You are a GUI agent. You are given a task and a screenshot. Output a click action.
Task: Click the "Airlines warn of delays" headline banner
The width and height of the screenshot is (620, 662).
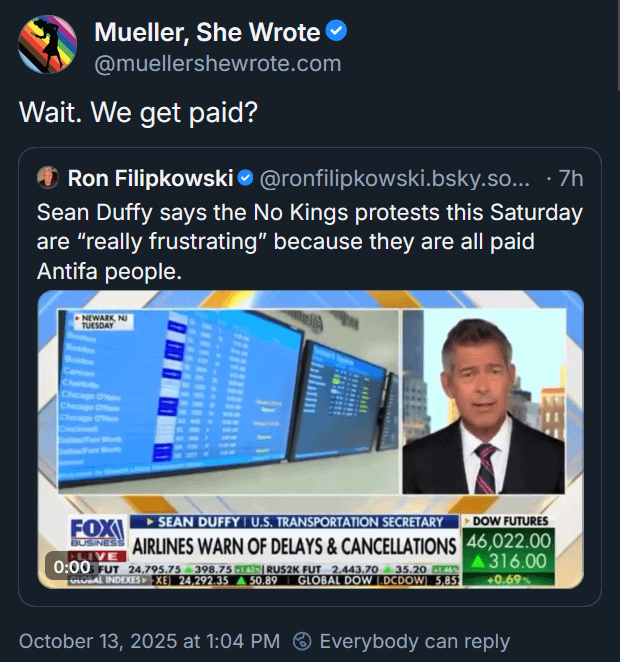(x=294, y=546)
